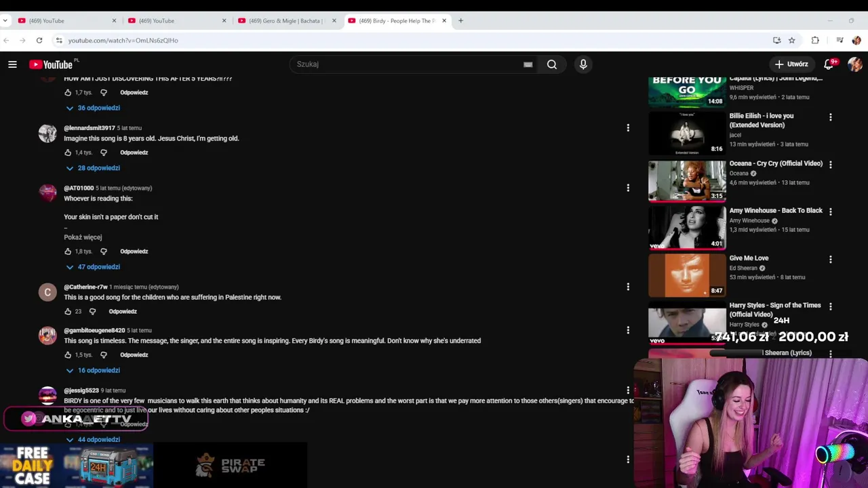
Task: Open tab search dropdown in browser
Action: point(5,21)
